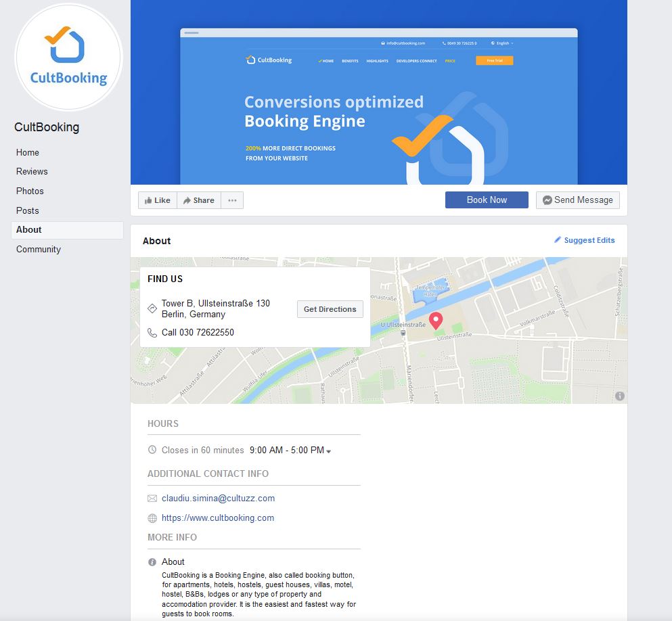Open the ellipsis more options menu
The image size is (672, 621).
(x=231, y=200)
